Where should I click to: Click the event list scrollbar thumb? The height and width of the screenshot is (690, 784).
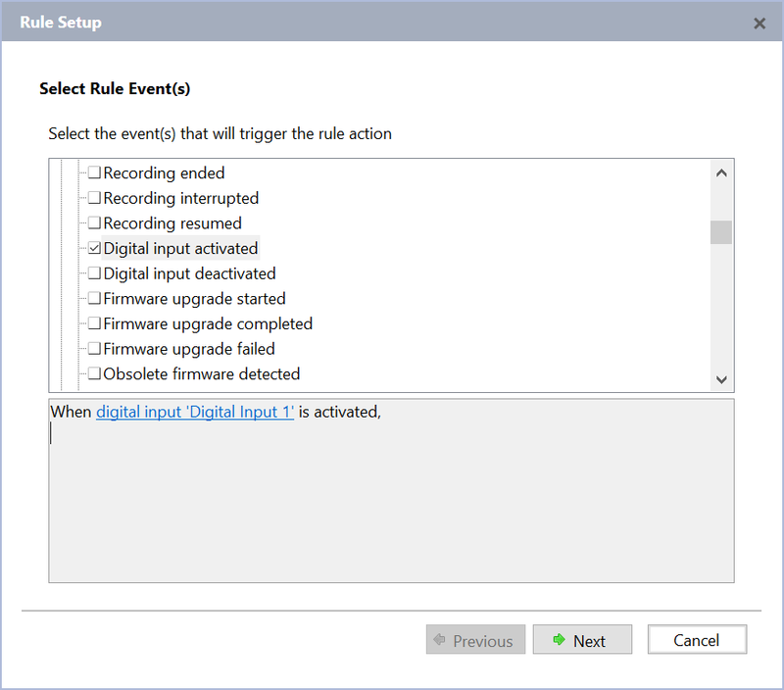pos(721,232)
